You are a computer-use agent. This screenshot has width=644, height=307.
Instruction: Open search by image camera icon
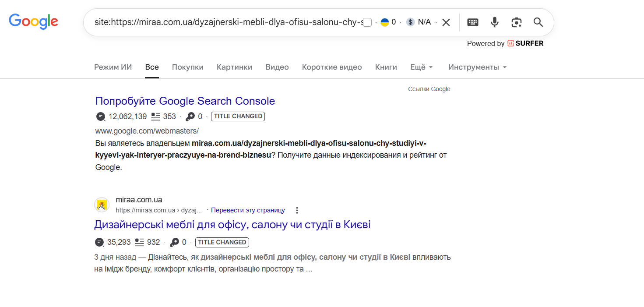[x=517, y=22]
